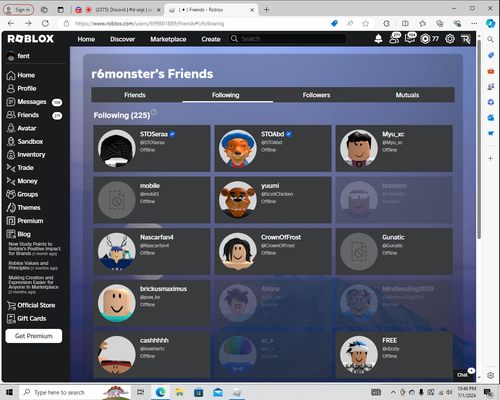Image resolution: width=500 pixels, height=400 pixels.
Task: Open STOAbd's friend card
Action: tap(273, 148)
